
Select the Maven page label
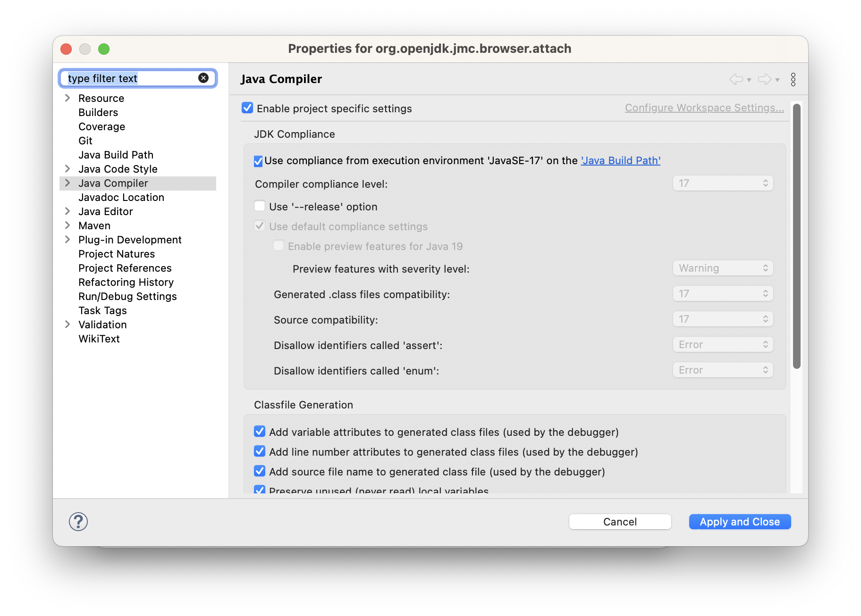pos(94,225)
